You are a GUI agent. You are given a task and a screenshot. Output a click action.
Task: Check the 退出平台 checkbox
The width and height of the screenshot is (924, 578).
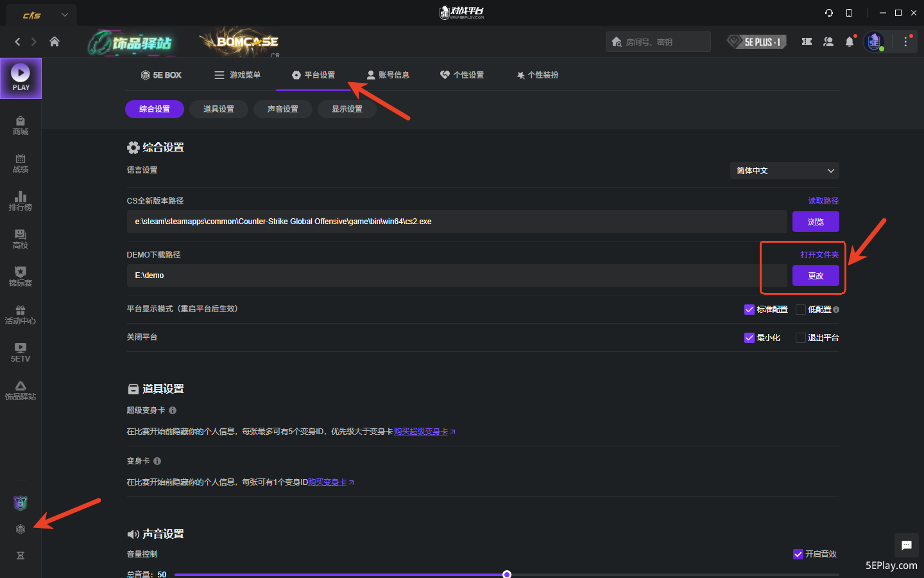tap(801, 338)
